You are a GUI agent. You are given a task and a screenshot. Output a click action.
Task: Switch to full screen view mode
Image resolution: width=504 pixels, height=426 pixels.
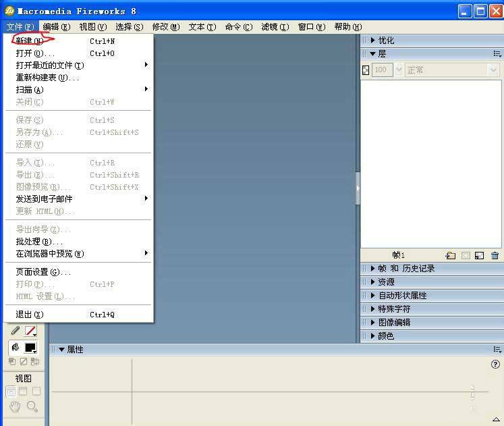[x=36, y=392]
